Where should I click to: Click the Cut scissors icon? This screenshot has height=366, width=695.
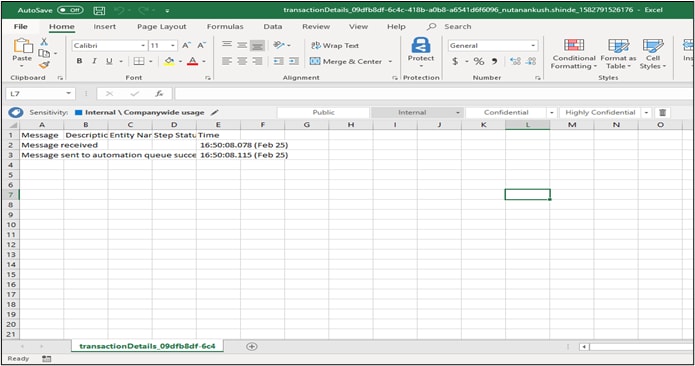[44, 42]
